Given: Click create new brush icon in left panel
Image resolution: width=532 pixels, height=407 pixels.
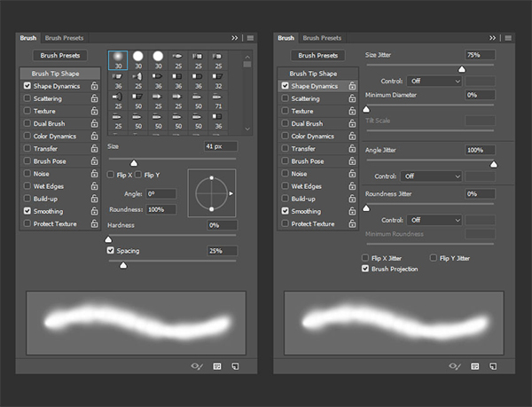Looking at the screenshot, I should pos(236,365).
